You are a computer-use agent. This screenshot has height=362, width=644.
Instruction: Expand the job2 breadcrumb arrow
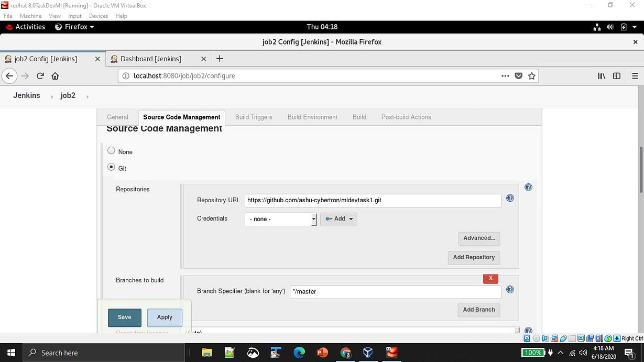(x=87, y=96)
